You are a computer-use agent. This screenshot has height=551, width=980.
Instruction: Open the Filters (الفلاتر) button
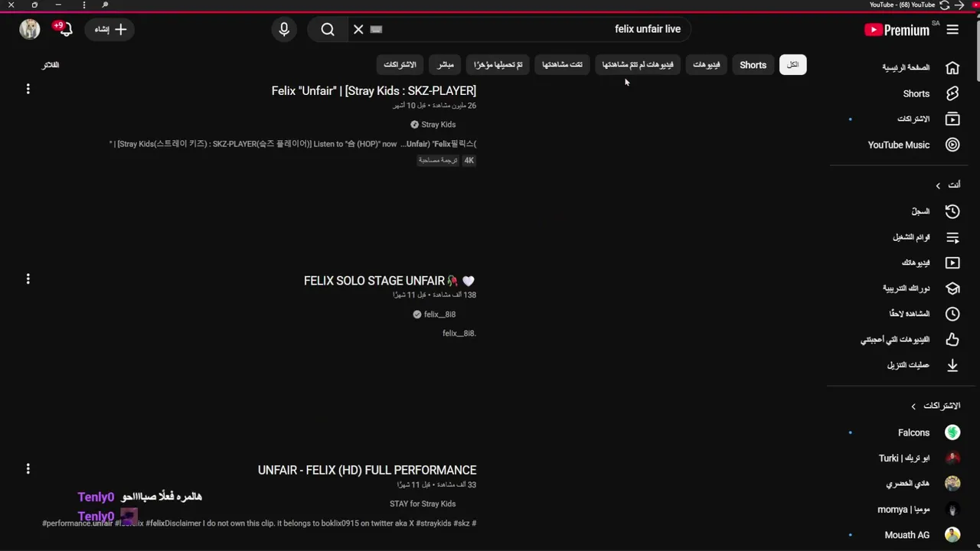pos(51,65)
